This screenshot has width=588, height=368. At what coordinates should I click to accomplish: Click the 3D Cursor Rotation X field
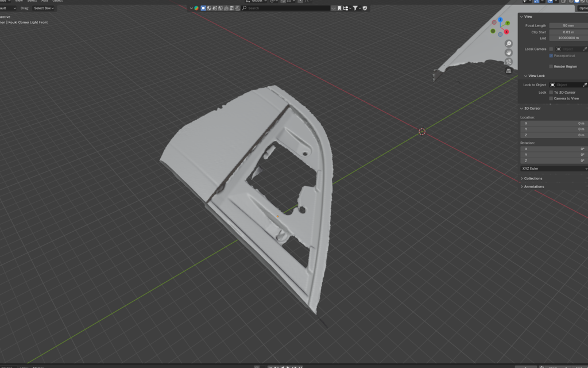tap(554, 149)
